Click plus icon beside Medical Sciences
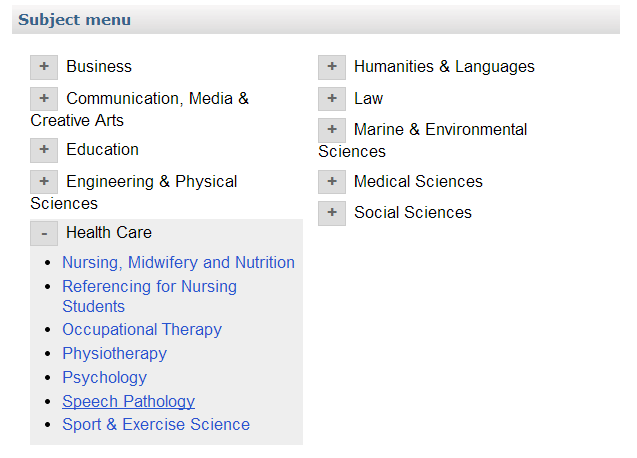The width and height of the screenshot is (637, 458). (x=332, y=182)
